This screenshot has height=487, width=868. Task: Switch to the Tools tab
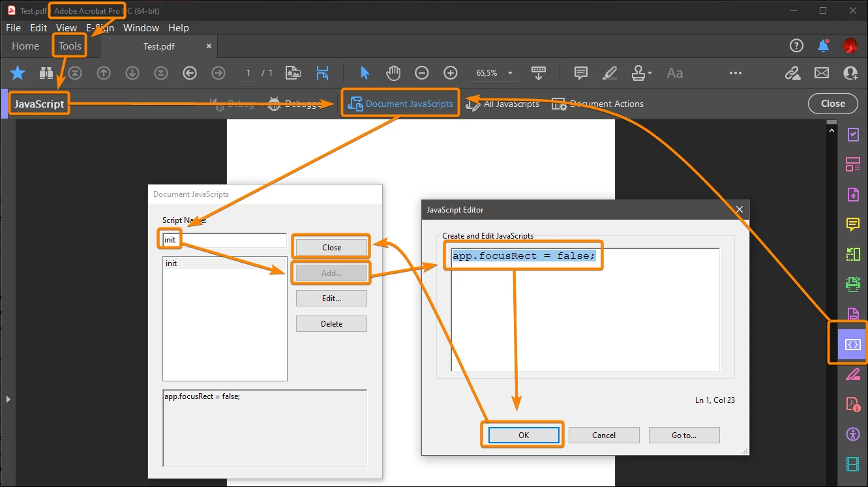[x=70, y=46]
